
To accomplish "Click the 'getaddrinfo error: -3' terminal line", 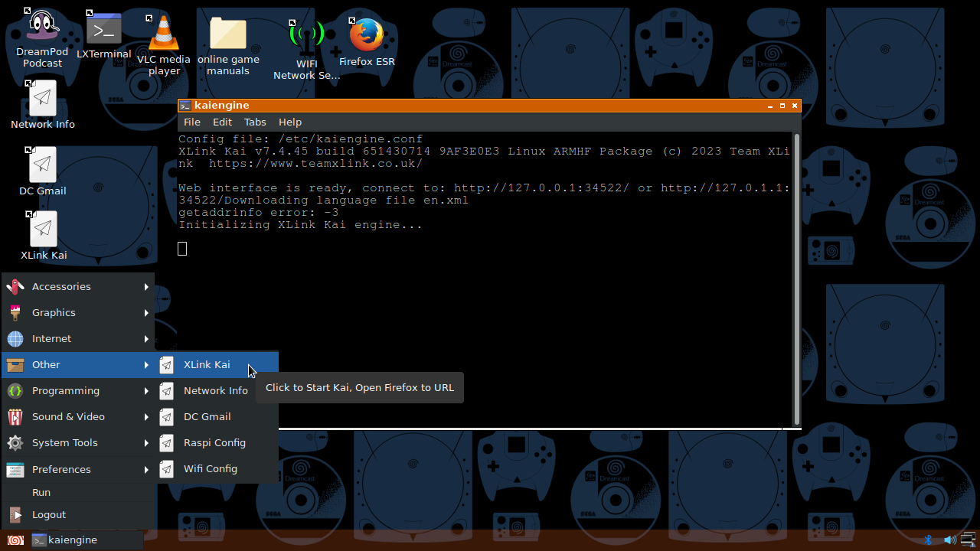I will point(259,213).
